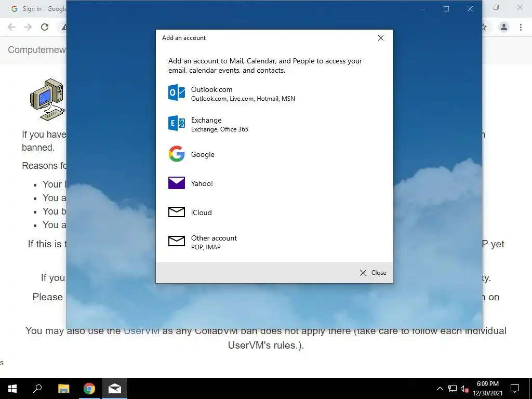Show hidden system tray icons
Viewport: 532px width, 399px height.
tap(440, 389)
